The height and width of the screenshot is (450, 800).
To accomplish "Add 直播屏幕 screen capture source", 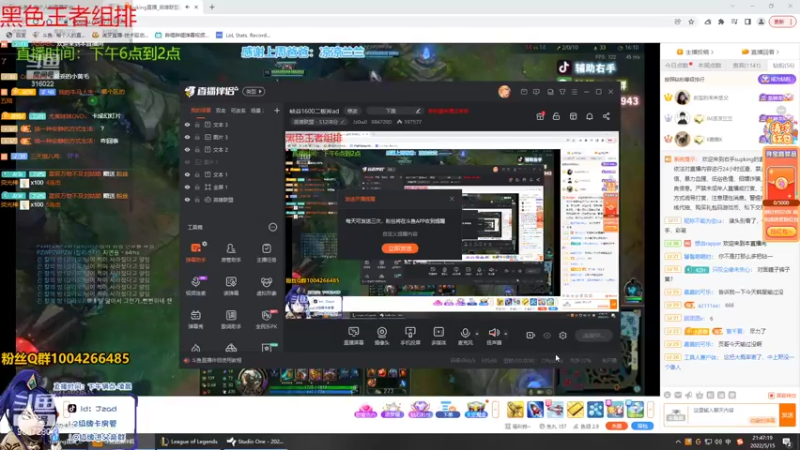I will coord(353,336).
